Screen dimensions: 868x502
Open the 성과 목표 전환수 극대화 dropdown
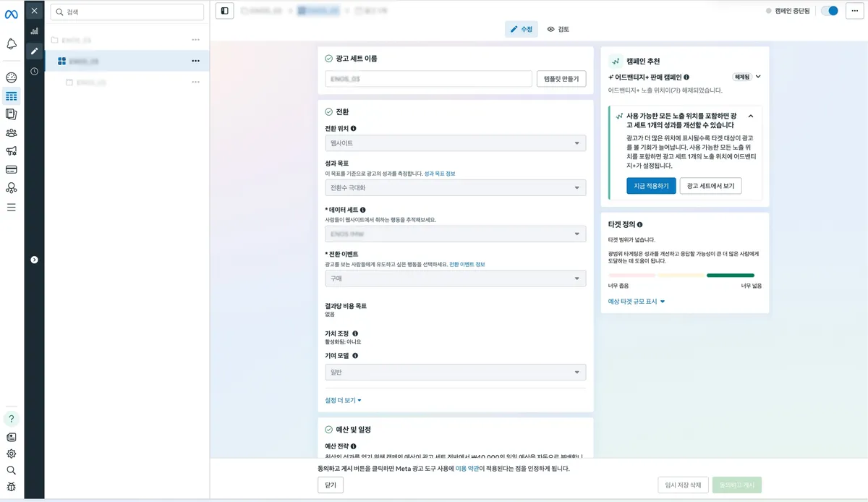click(x=456, y=188)
